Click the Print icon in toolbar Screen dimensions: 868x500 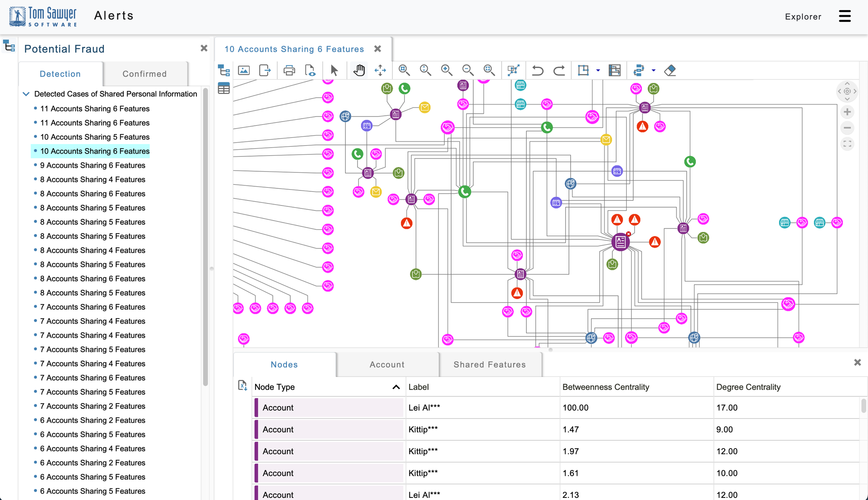[289, 70]
